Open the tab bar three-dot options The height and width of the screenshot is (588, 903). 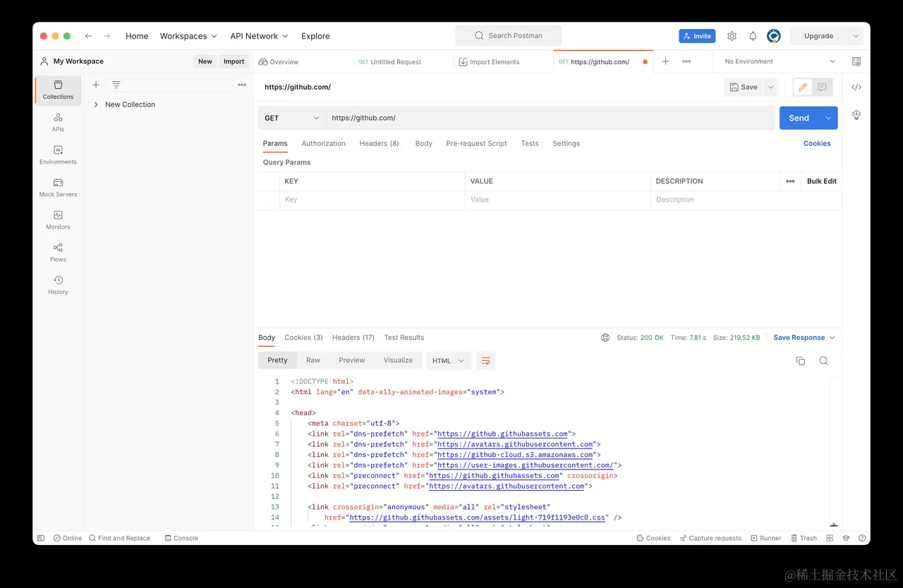coord(686,61)
